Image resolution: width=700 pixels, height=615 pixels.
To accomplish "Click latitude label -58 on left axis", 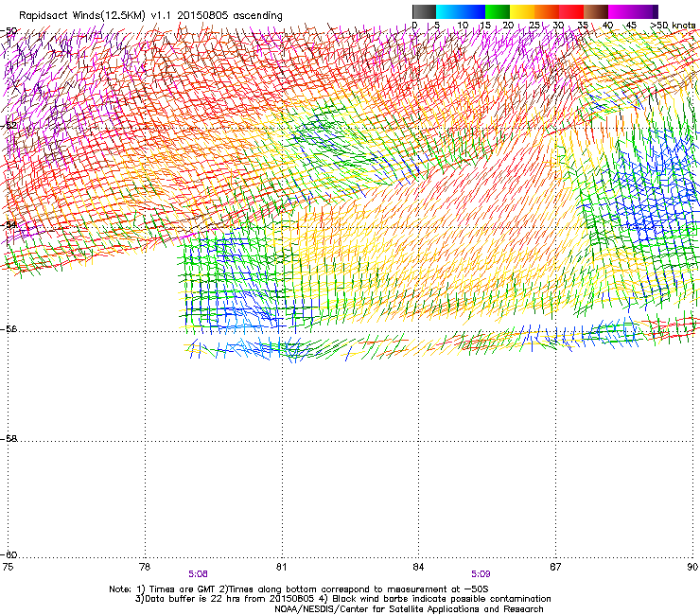I will coord(9,439).
